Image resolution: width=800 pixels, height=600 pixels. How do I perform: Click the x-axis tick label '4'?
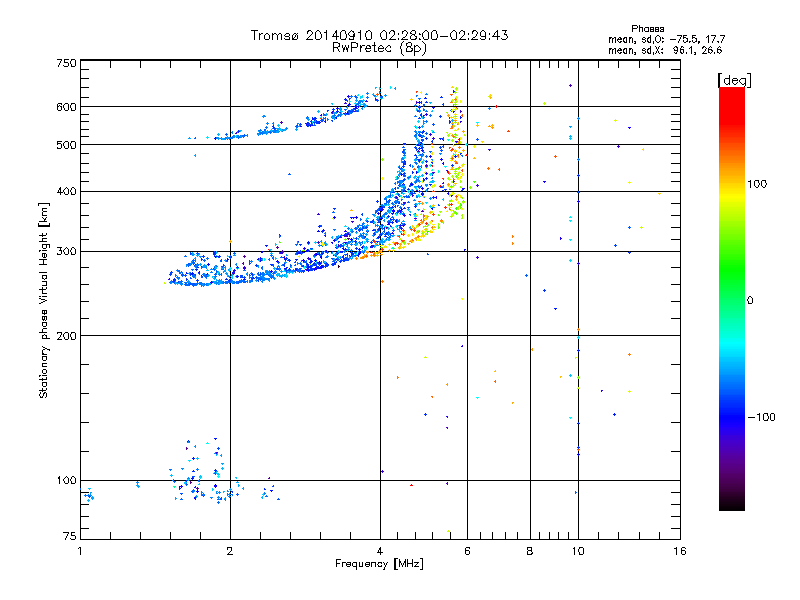(x=380, y=551)
